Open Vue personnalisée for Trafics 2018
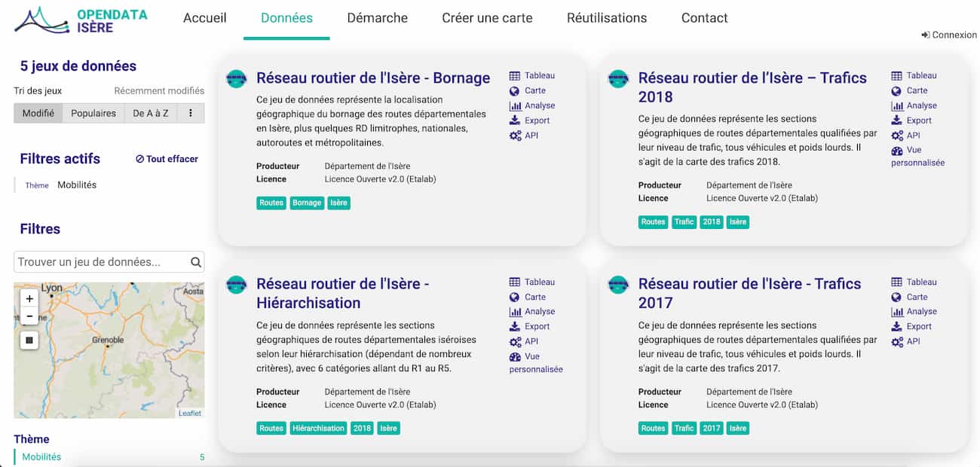Image resolution: width=980 pixels, height=467 pixels. tap(917, 157)
